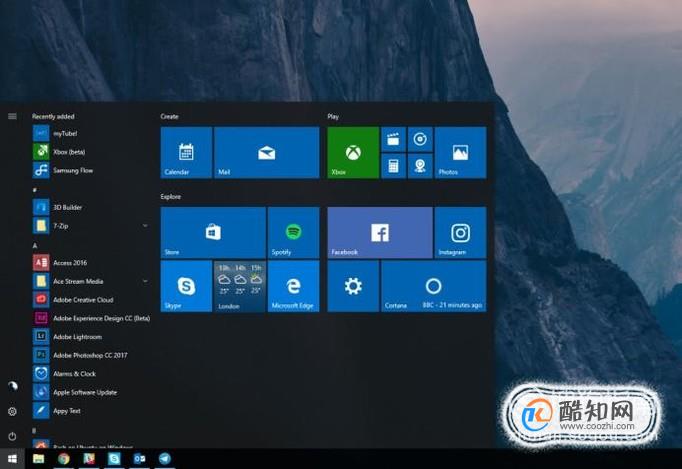Screen dimensions: 682x469
Task: Expand the 7-Zip folder chevron
Action: [x=145, y=225]
